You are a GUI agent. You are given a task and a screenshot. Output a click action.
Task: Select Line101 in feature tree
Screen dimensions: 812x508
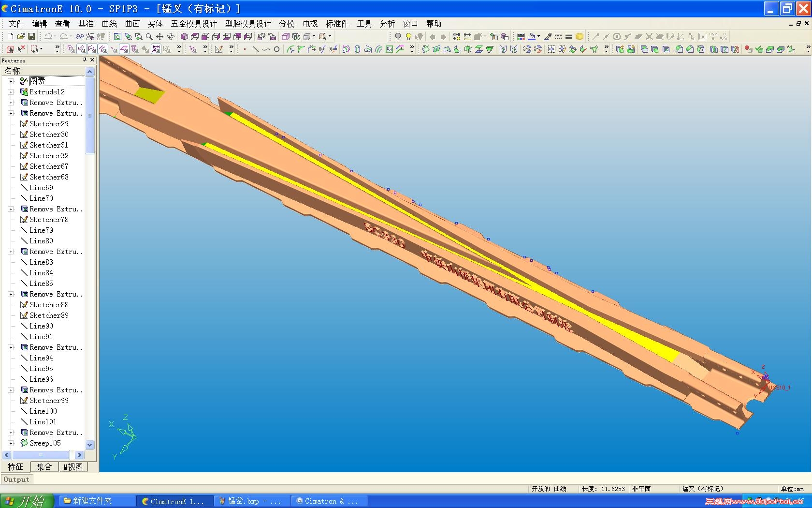pos(43,422)
